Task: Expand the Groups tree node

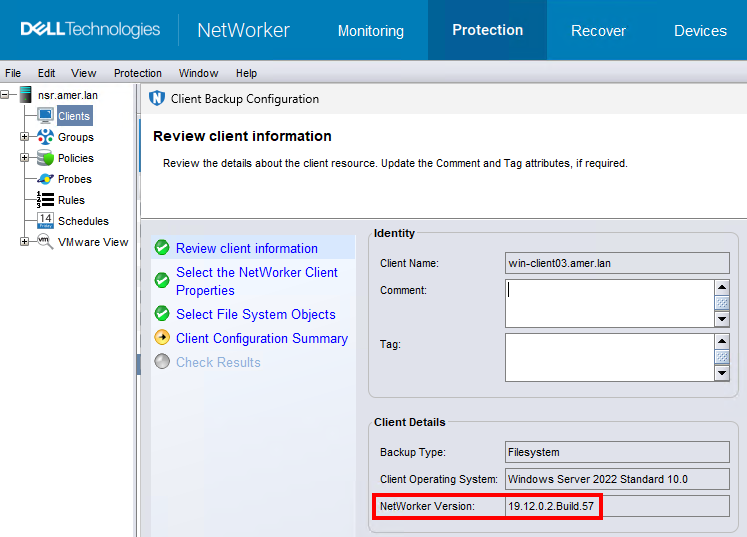Action: click(24, 137)
